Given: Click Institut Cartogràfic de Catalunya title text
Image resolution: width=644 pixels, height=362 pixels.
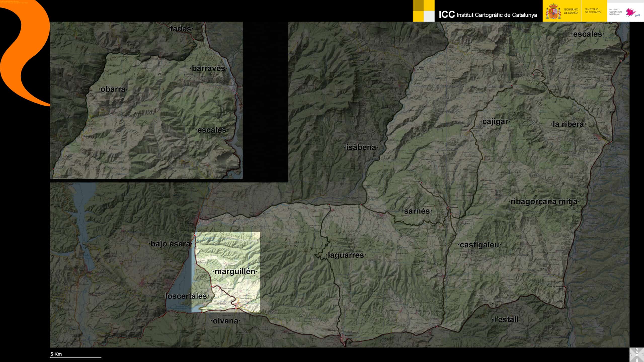Looking at the screenshot, I should pos(497,15).
